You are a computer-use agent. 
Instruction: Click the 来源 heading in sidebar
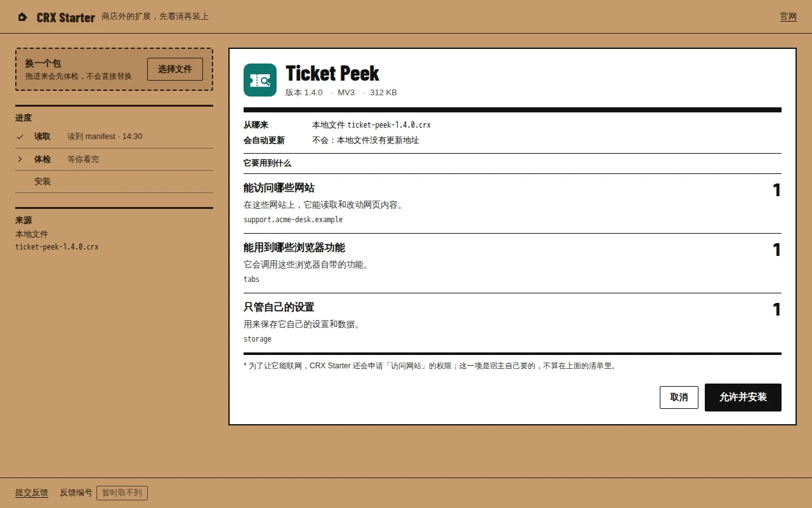[x=23, y=220]
